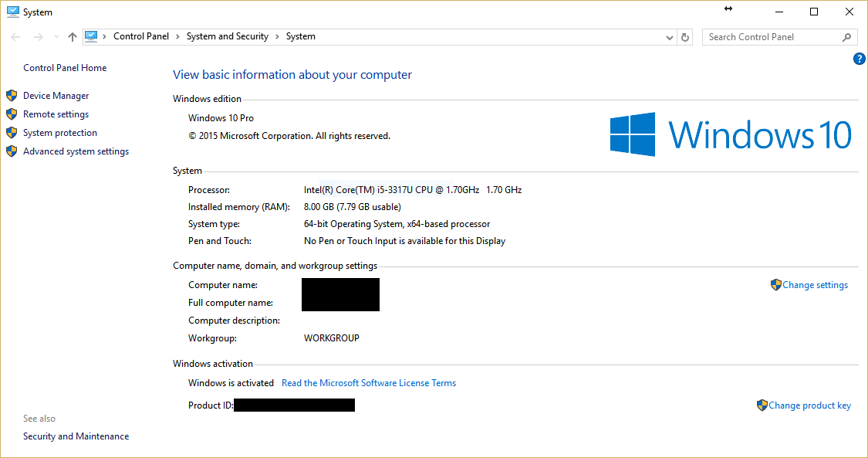This screenshot has height=458, width=868.
Task: Click the Back navigation arrow
Action: click(x=15, y=37)
